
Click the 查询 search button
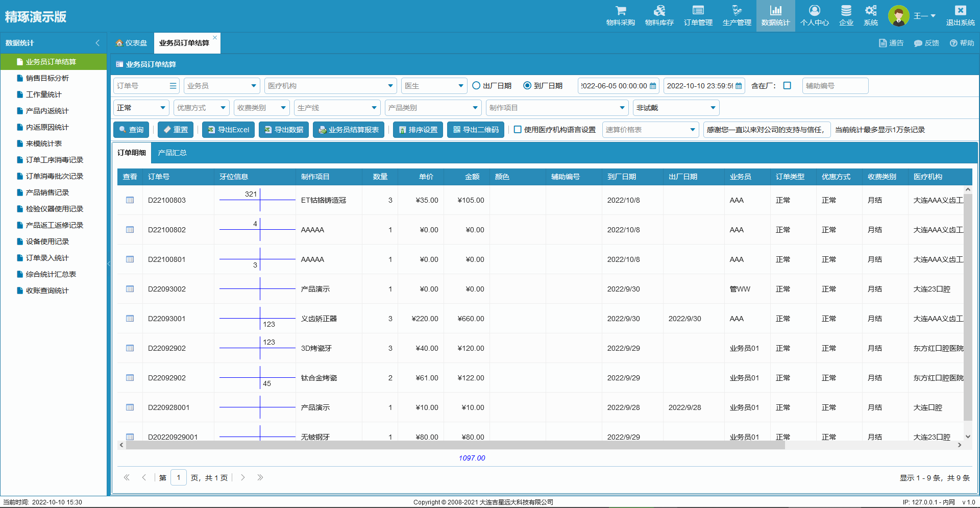[132, 130]
